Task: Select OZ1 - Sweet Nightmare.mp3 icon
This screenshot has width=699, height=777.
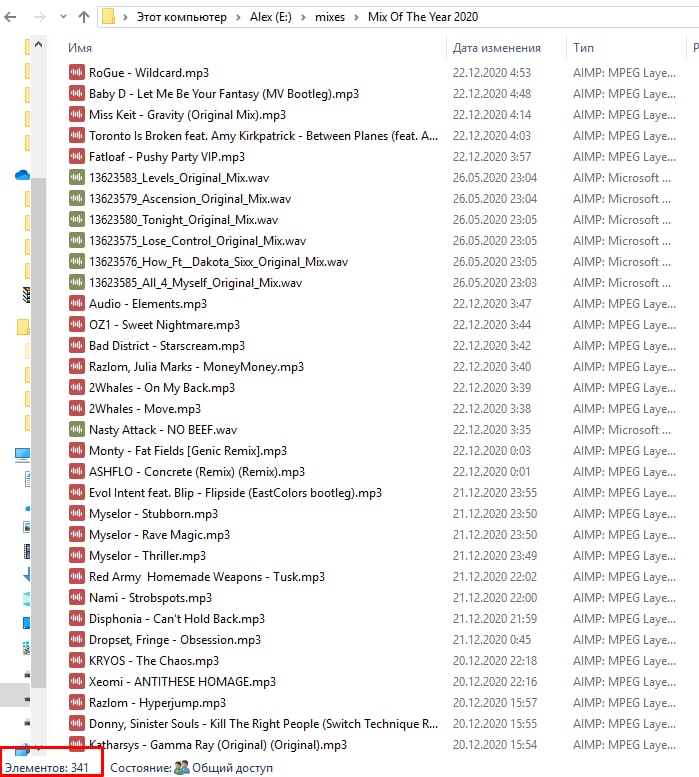Action: (77, 325)
